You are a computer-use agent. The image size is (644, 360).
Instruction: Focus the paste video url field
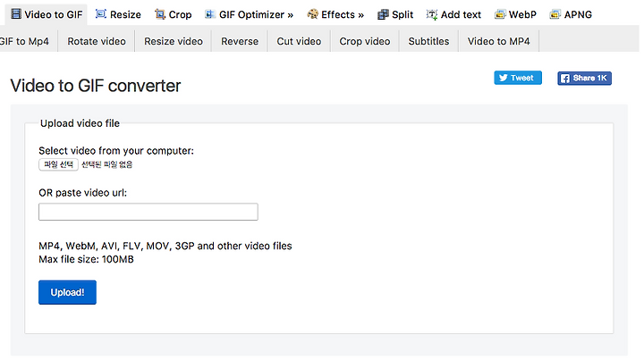(148, 212)
